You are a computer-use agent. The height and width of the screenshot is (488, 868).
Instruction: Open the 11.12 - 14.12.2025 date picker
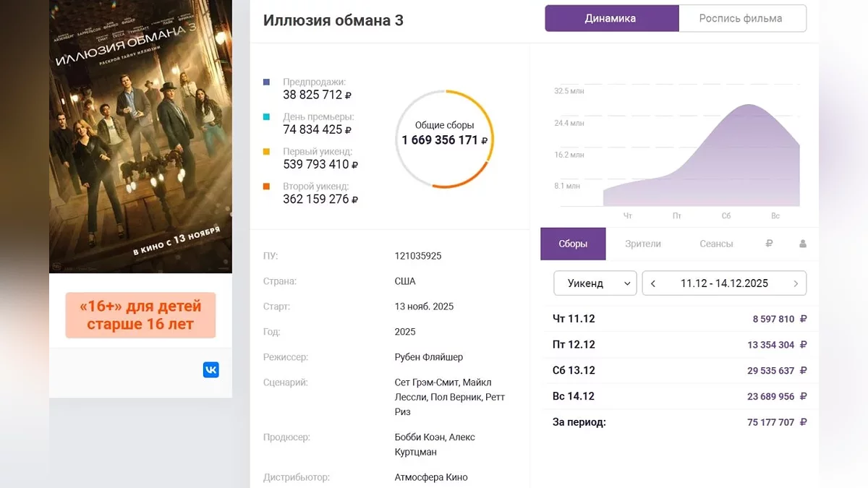click(x=724, y=283)
